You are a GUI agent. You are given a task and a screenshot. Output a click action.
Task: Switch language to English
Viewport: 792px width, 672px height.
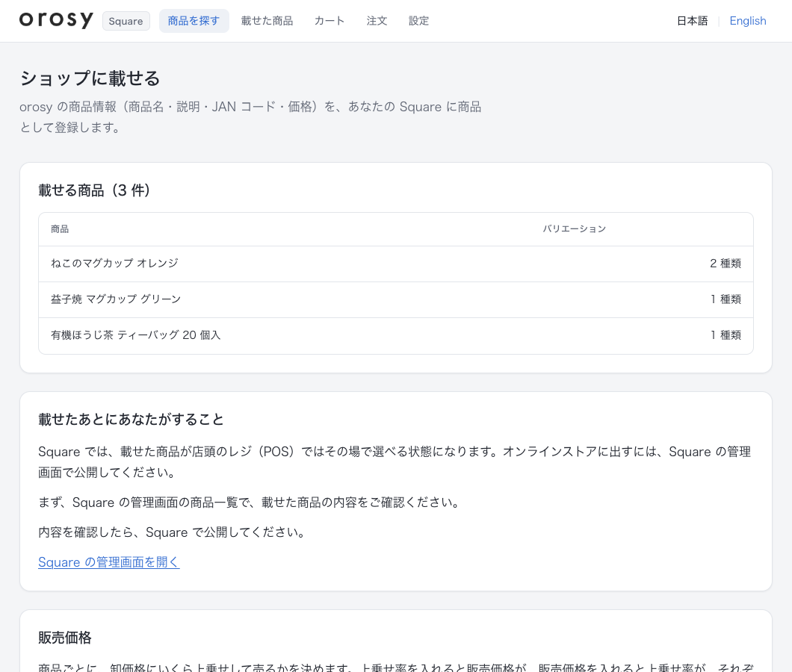748,21
